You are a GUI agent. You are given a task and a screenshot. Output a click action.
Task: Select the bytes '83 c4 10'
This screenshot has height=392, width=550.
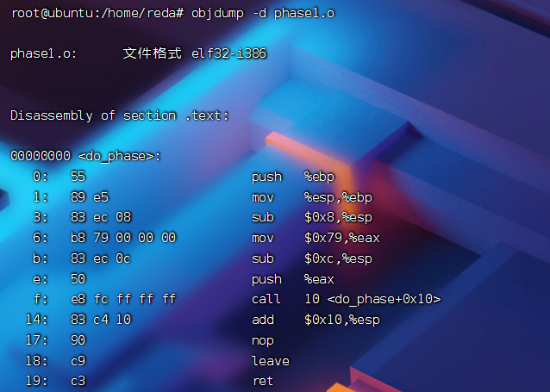(x=101, y=320)
